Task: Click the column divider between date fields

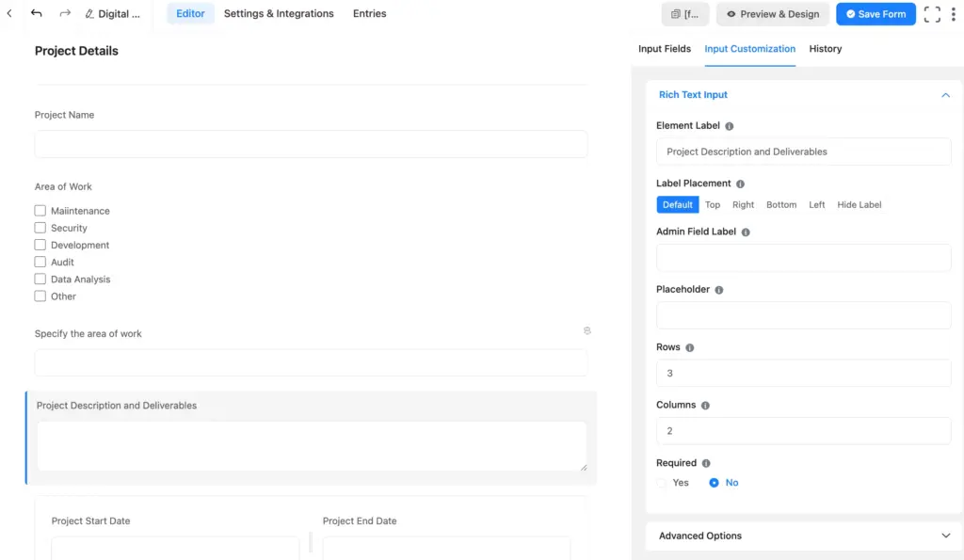Action: click(311, 542)
